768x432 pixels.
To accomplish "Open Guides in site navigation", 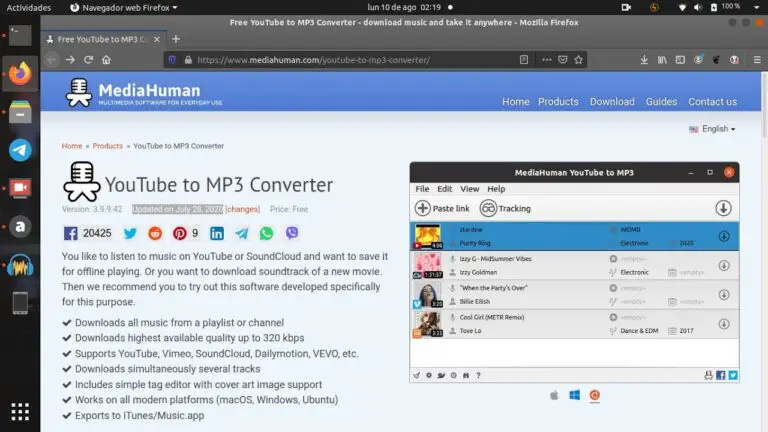I will tap(661, 102).
